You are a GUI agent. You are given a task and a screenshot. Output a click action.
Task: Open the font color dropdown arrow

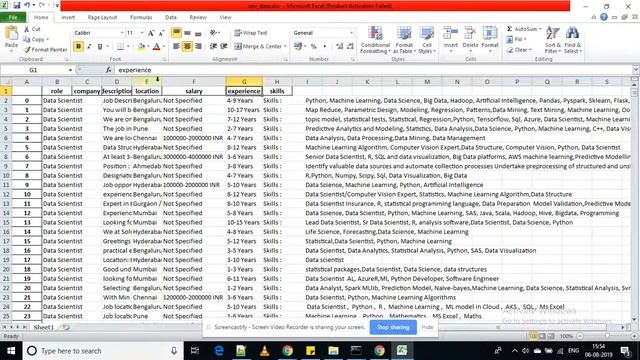[164, 47]
